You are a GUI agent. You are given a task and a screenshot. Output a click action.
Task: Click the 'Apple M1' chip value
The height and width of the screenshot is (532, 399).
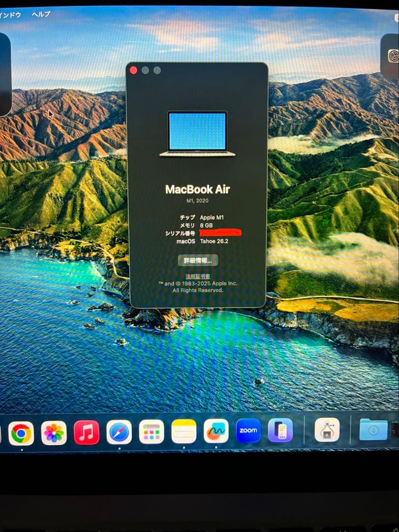[212, 218]
